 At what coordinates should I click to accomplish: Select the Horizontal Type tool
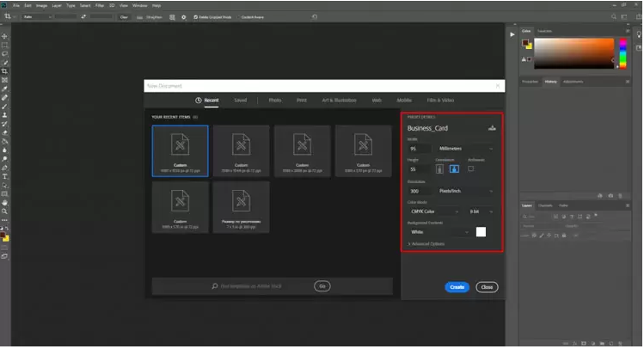click(x=4, y=176)
